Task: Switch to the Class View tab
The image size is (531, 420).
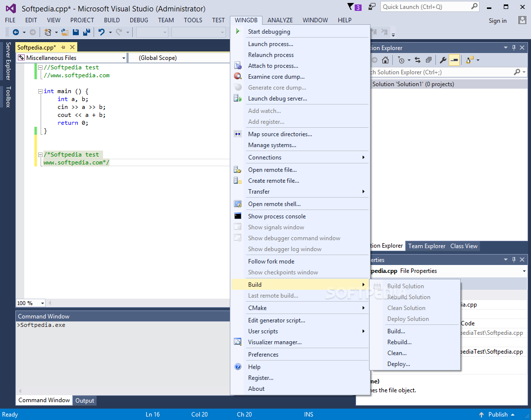Action: coord(464,246)
